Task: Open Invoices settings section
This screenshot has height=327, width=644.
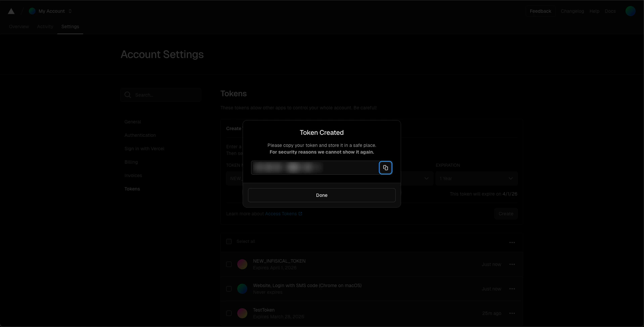Action: [133, 175]
